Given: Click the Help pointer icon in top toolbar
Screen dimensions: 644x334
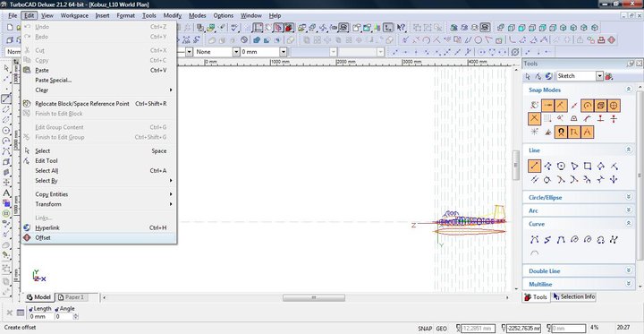Looking at the screenshot, I should click(401, 27).
